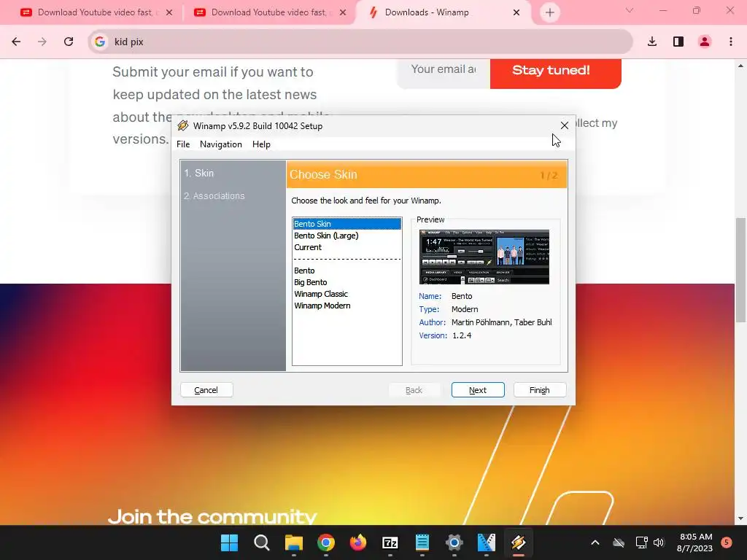
Task: Open the File menu in Winamp Setup
Action: pos(183,144)
